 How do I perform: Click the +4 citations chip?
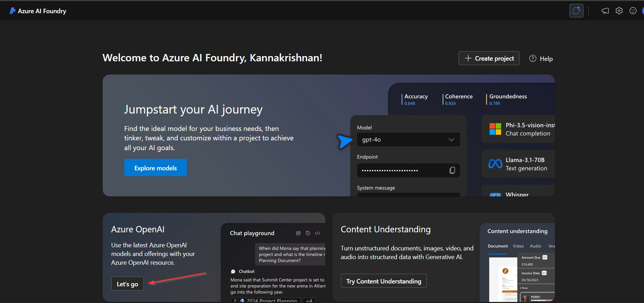309,300
